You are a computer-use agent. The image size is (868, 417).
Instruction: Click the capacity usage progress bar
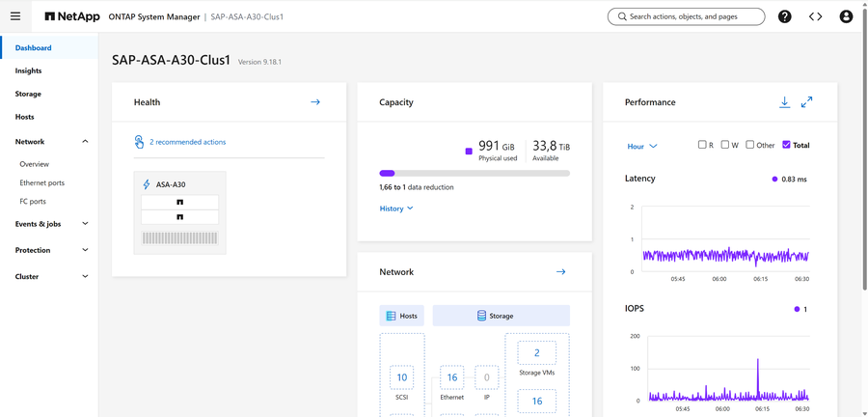pyautogui.click(x=475, y=174)
